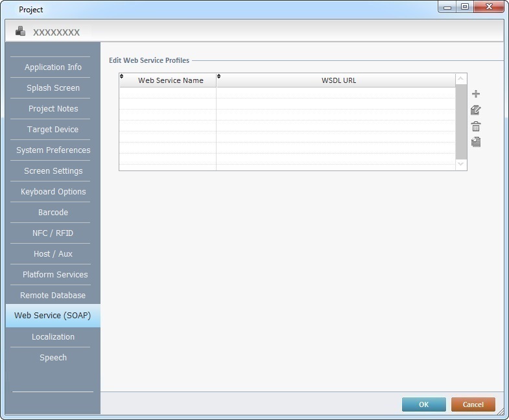Click the XXXXXXXX project name text

tap(56, 32)
